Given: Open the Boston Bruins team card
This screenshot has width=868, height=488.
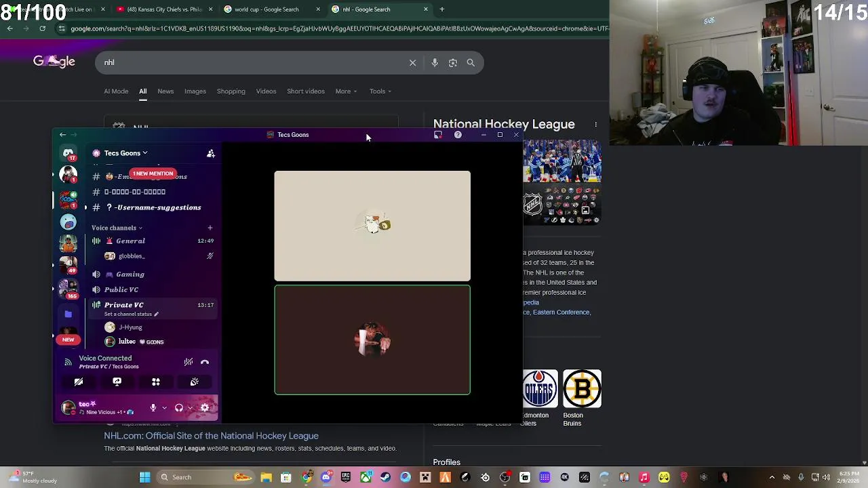Looking at the screenshot, I should pos(582,398).
